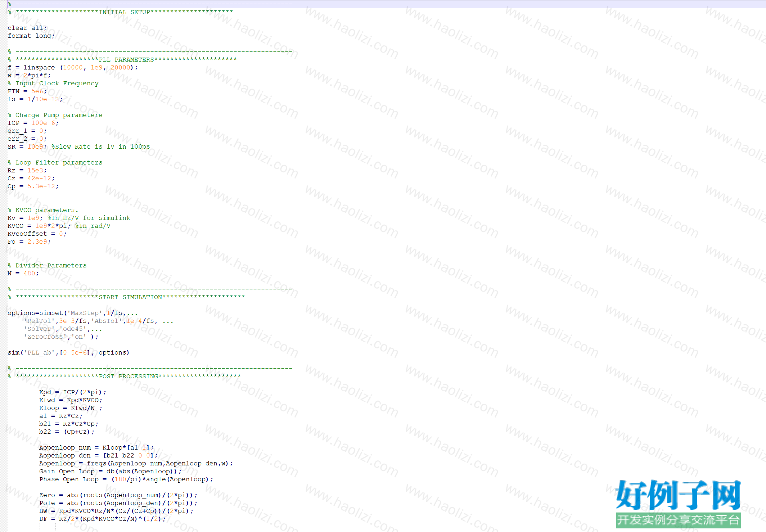Click the 'Cz = 42e-12;' line
This screenshot has height=532, width=766.
pyautogui.click(x=31, y=178)
